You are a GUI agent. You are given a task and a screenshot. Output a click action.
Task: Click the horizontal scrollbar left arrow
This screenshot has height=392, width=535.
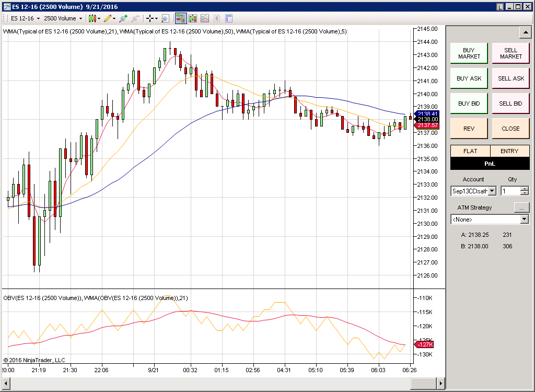point(6,383)
